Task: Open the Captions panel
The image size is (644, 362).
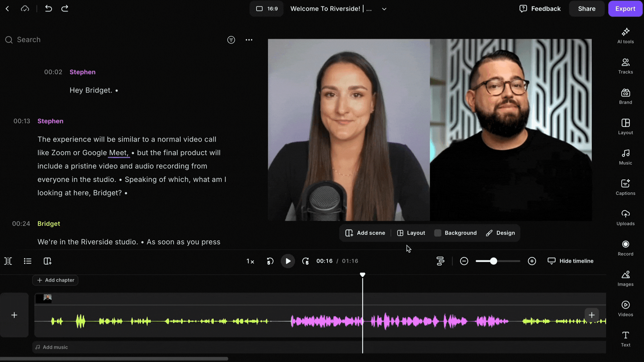Action: click(625, 187)
